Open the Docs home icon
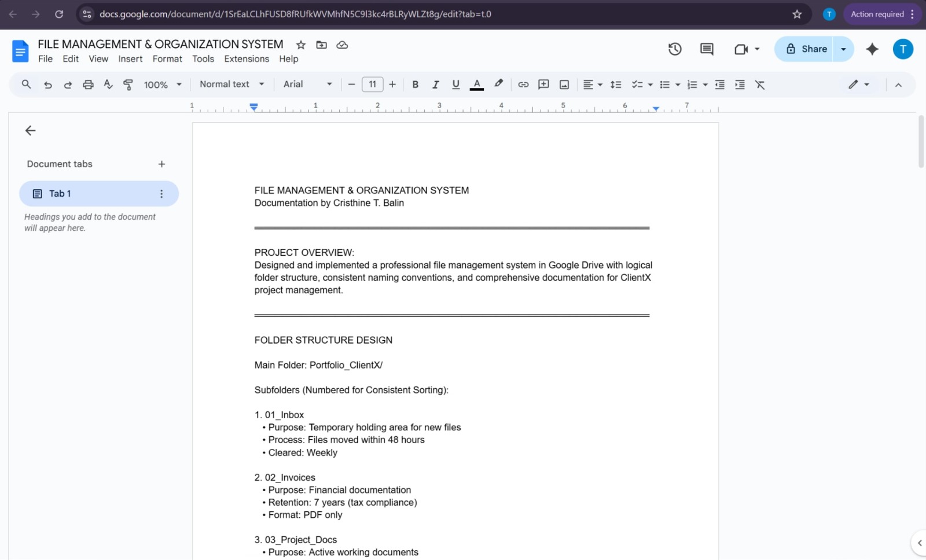This screenshot has height=560, width=926. pyautogui.click(x=20, y=51)
